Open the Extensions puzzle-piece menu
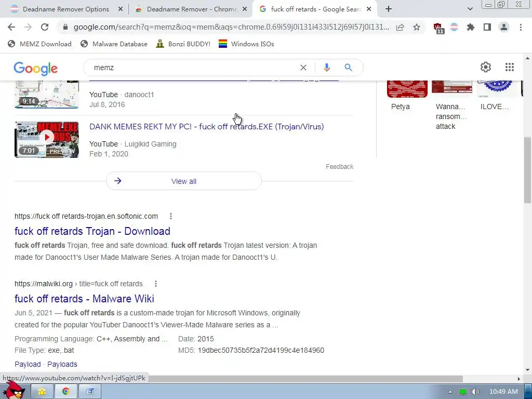This screenshot has width=532, height=399. (471, 27)
